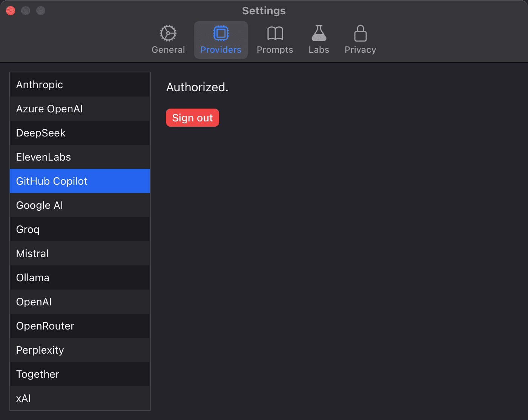Select Anthropic in the provider list
Screen dimensions: 528x420
(80, 84)
